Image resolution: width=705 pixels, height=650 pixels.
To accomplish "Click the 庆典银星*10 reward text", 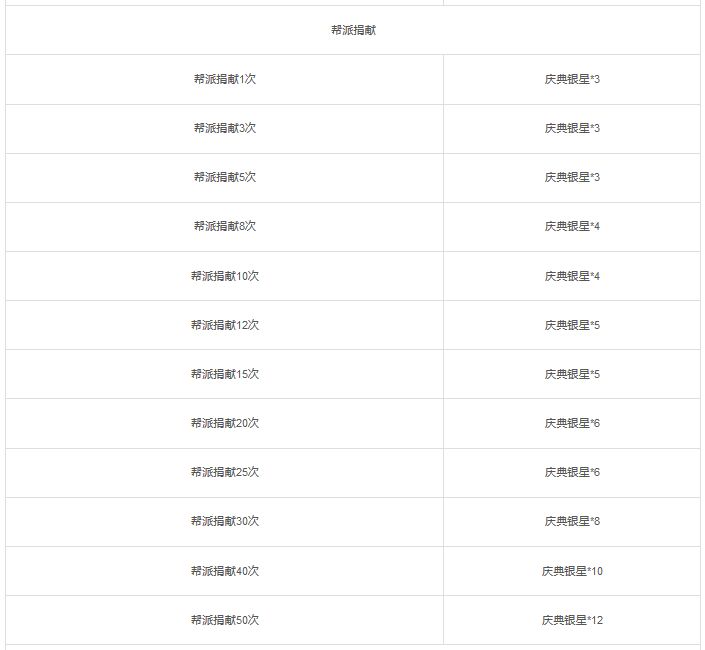I will click(x=572, y=571).
